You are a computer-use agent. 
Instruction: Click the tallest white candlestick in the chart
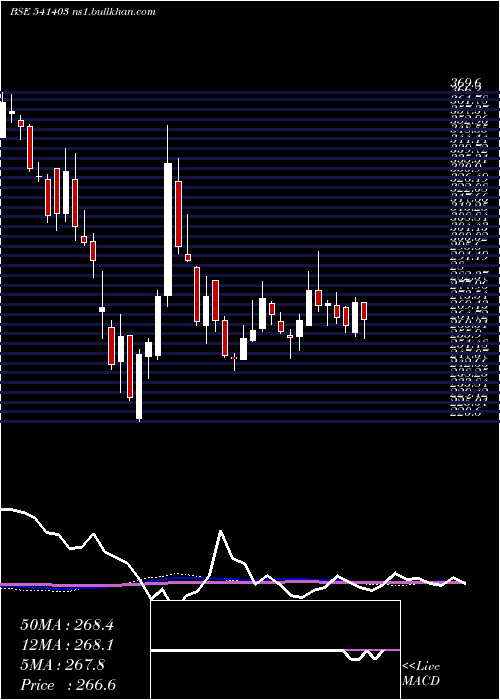click(x=168, y=229)
